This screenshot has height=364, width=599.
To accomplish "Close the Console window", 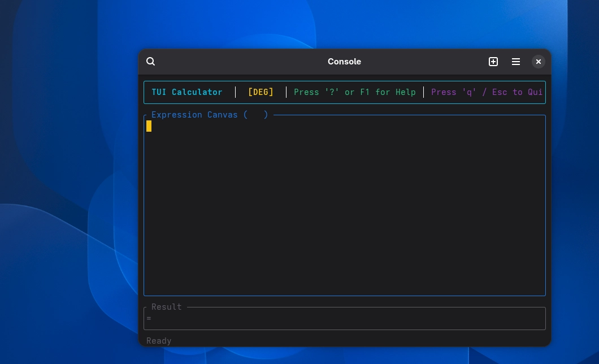I will tap(539, 62).
